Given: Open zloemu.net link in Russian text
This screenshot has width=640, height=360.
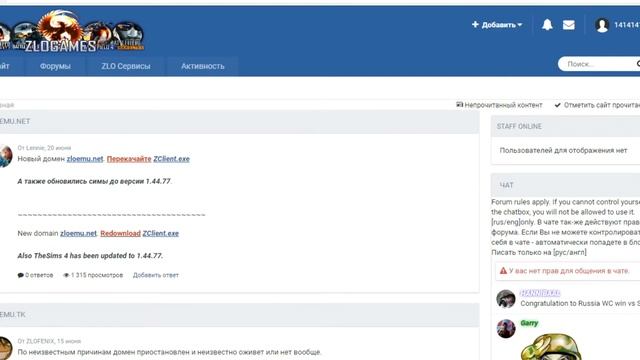Looking at the screenshot, I should pos(85,159).
